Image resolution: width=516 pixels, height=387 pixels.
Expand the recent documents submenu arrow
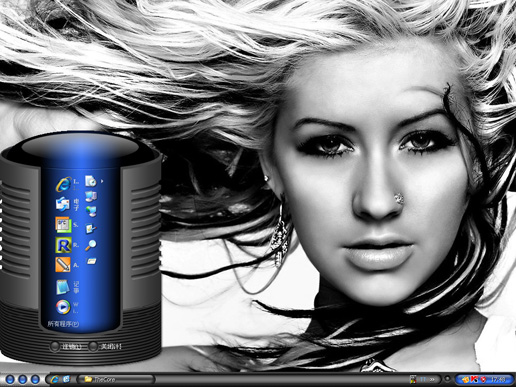[102, 181]
